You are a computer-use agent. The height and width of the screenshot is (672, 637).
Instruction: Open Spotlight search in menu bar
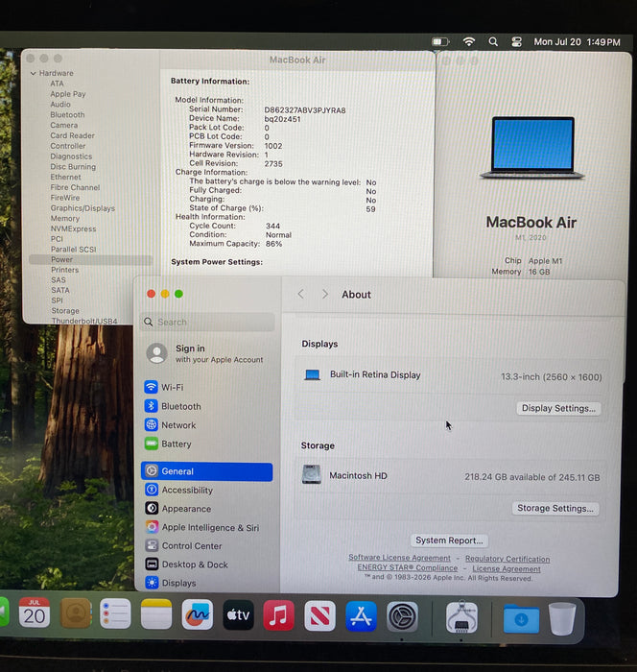pos(493,41)
